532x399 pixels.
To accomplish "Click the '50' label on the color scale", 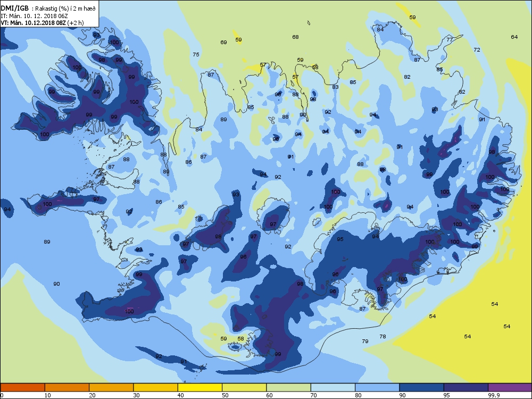I will coord(225,395).
